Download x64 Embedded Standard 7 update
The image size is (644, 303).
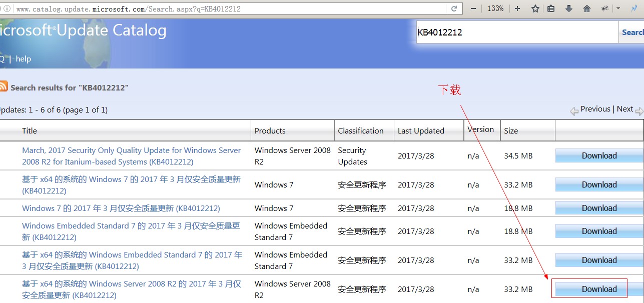click(599, 260)
